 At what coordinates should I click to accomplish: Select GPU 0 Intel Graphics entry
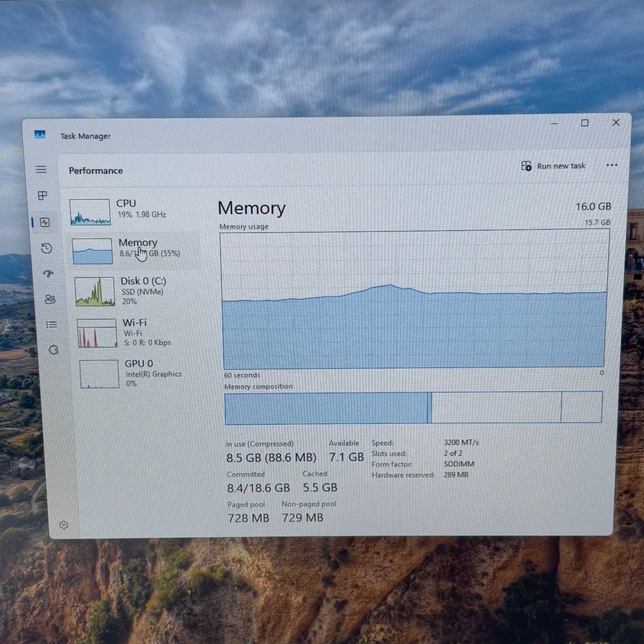[153, 373]
